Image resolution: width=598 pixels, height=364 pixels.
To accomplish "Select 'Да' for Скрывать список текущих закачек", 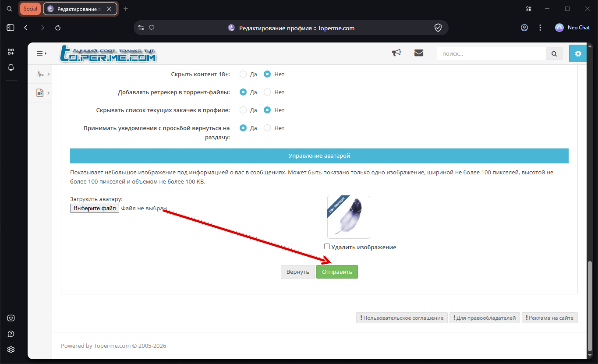I will [x=243, y=110].
